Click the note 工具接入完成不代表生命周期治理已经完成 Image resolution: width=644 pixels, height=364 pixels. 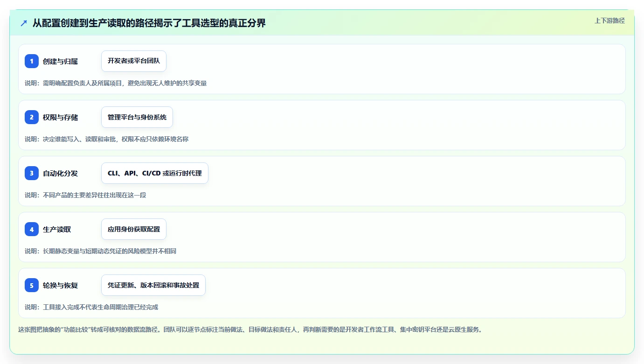(91, 307)
